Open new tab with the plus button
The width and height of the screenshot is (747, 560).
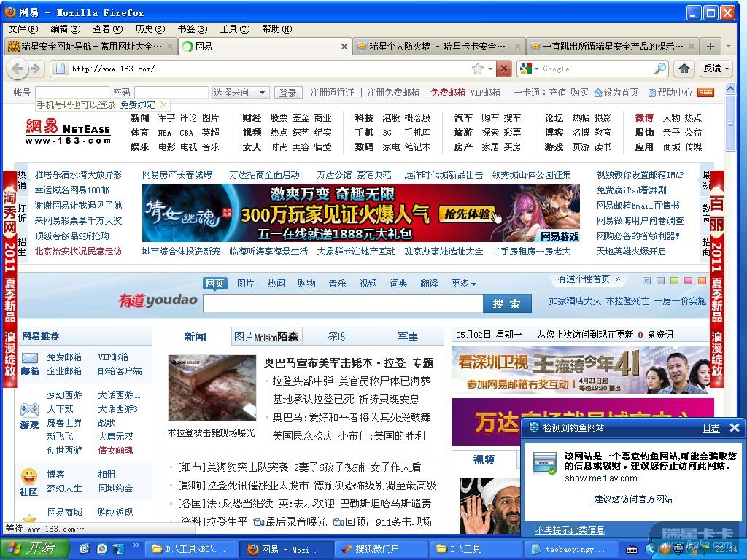[x=711, y=46]
